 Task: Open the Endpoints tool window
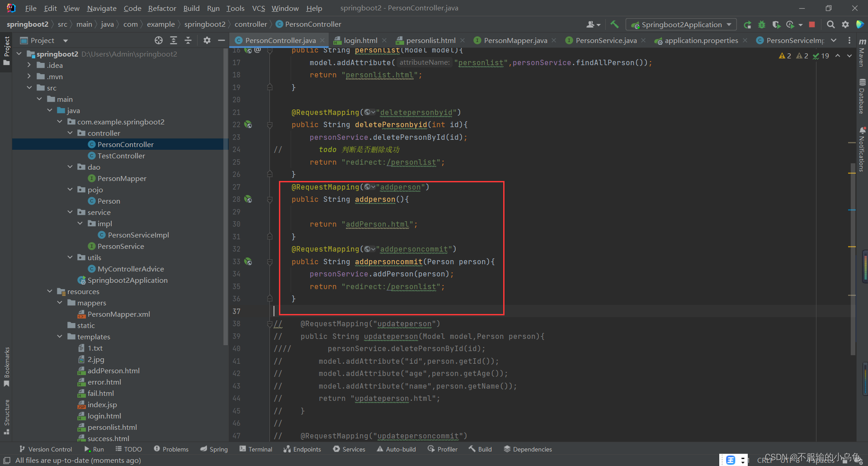tap(302, 449)
